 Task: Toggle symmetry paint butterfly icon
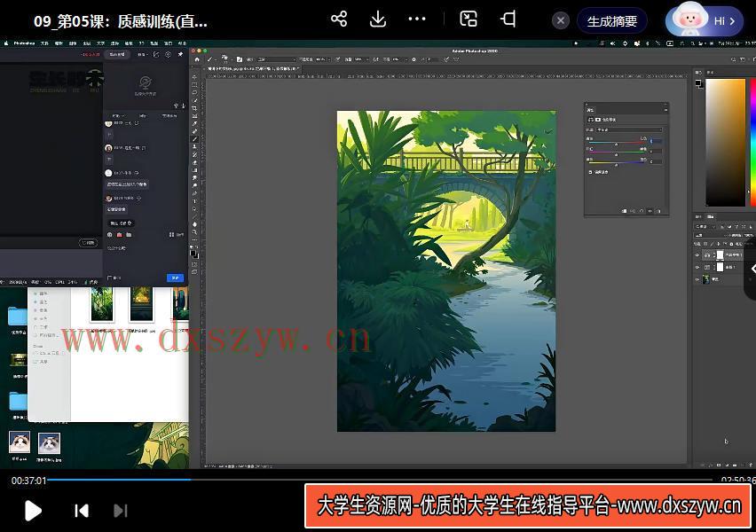[x=457, y=59]
